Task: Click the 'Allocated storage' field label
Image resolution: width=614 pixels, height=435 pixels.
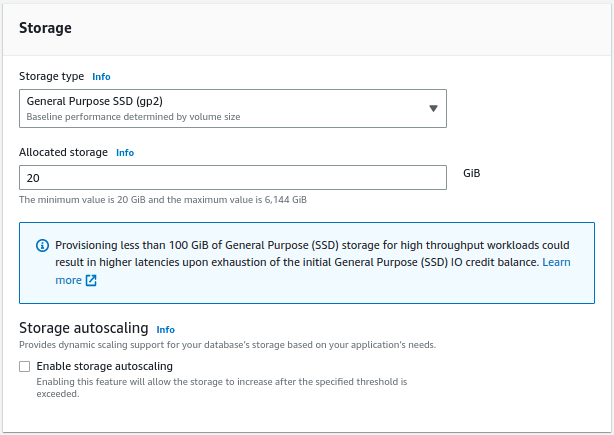Action: click(63, 152)
